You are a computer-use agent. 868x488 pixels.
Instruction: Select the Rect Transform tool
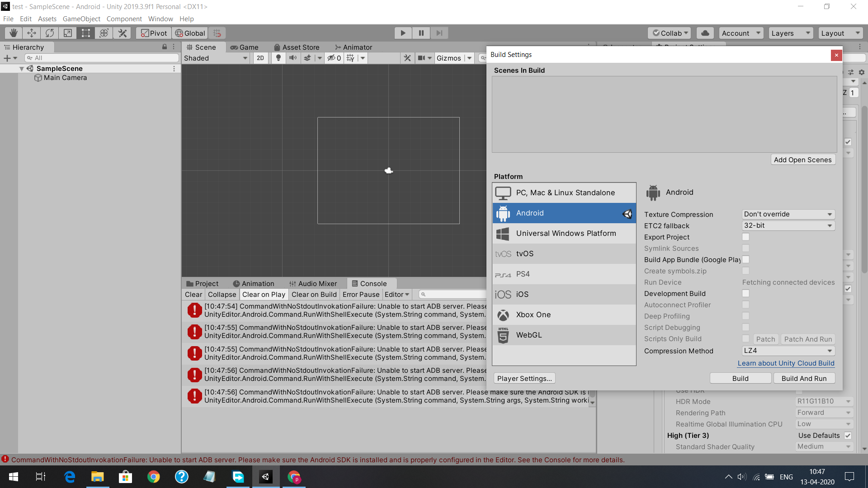(86, 33)
